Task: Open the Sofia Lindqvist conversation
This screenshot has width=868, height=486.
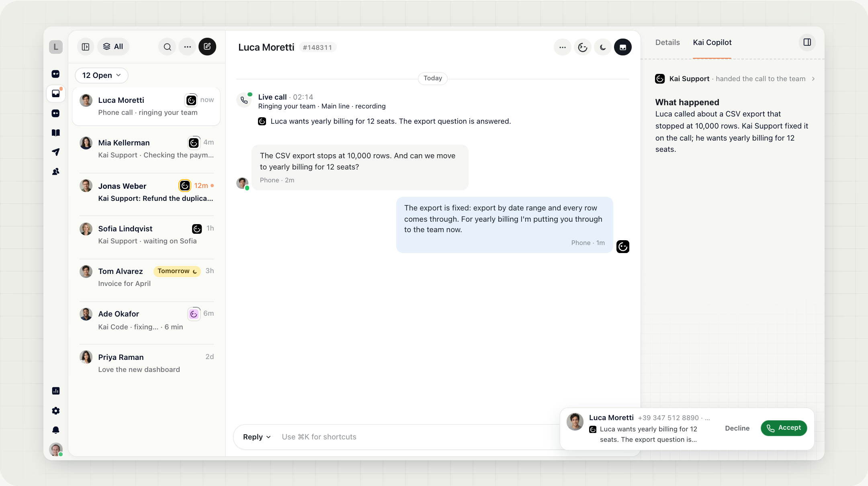Action: 146,235
